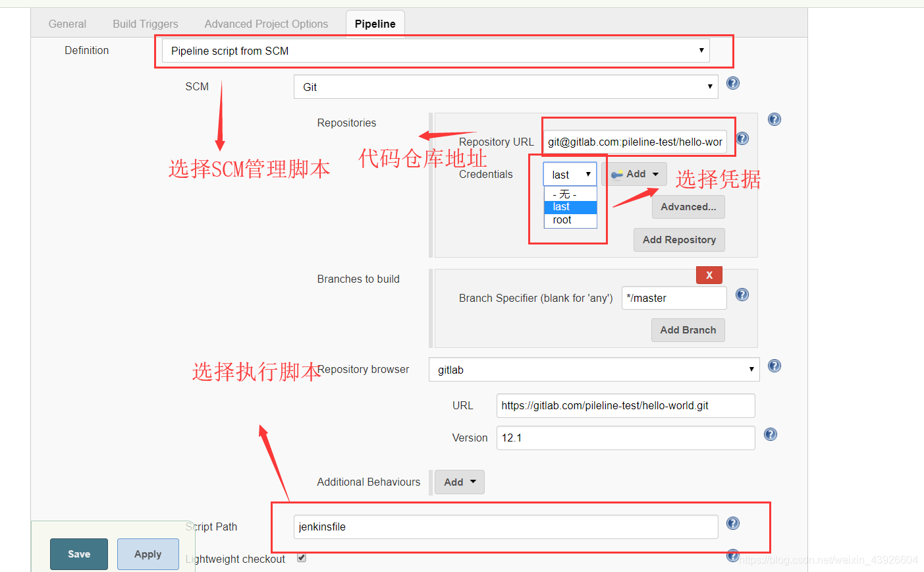Choose 'root' credentials option
This screenshot has height=572, width=924.
click(570, 220)
